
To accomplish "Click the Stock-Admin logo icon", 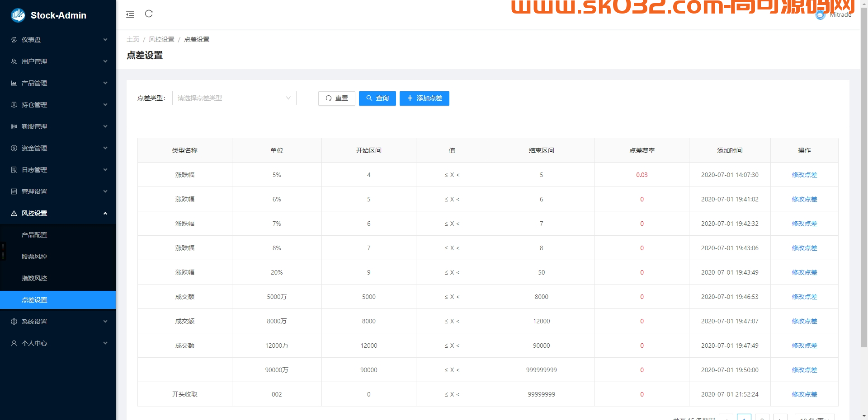I will pos(18,15).
